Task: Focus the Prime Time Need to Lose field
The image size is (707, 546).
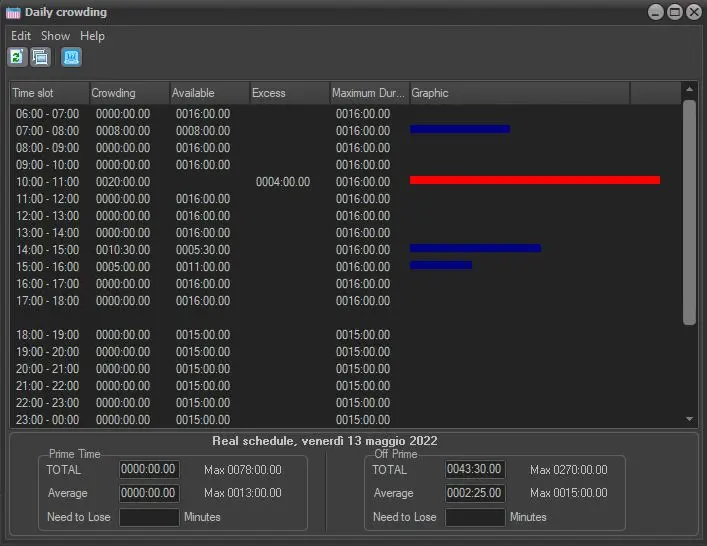Action: (x=149, y=517)
